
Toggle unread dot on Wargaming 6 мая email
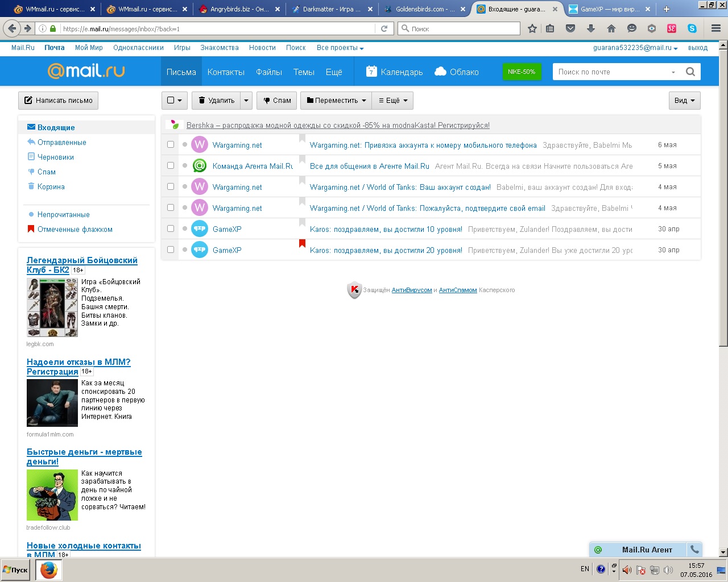(185, 145)
